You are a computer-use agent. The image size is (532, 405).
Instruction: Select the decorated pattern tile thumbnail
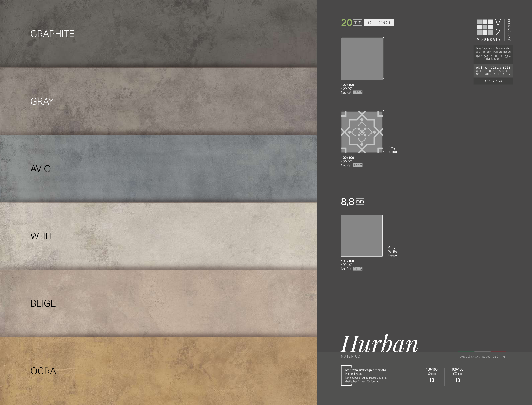(362, 132)
